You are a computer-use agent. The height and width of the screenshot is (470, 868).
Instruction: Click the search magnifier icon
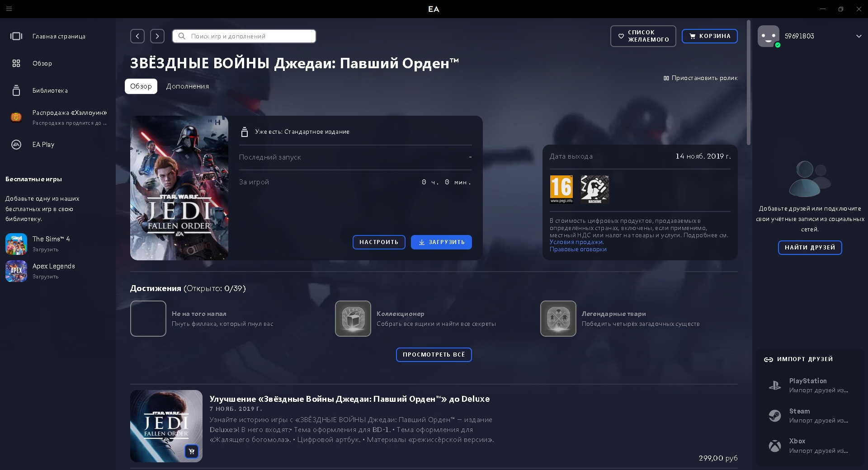coord(182,36)
